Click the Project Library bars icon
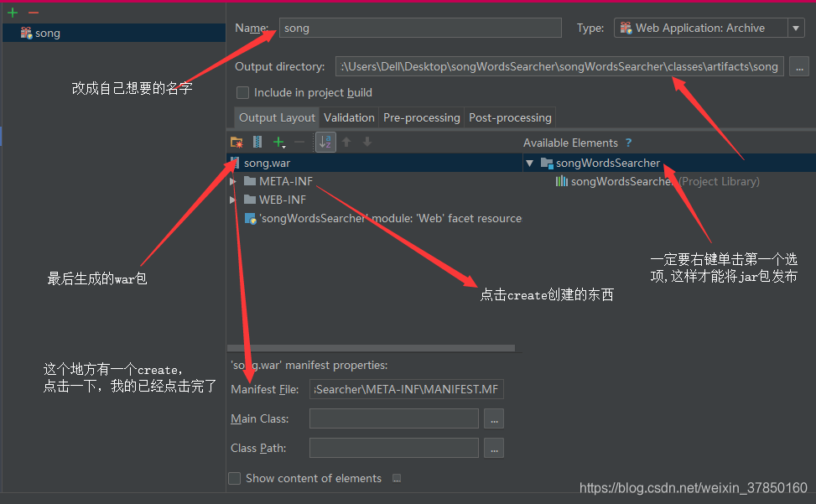 [x=562, y=181]
